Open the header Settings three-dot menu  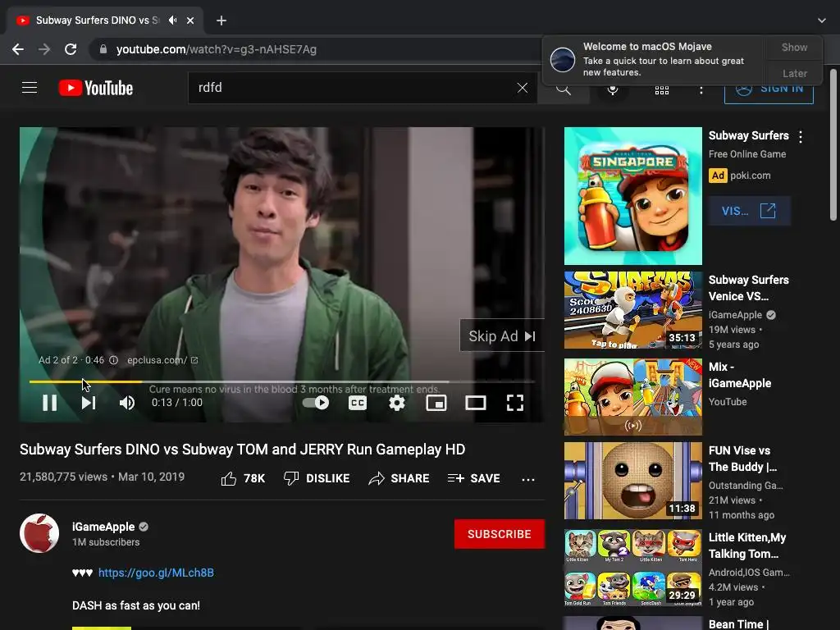pos(701,90)
